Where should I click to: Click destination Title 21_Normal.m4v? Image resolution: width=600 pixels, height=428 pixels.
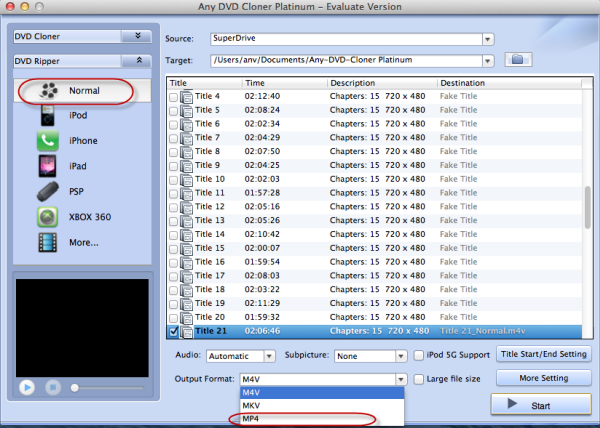tap(483, 331)
